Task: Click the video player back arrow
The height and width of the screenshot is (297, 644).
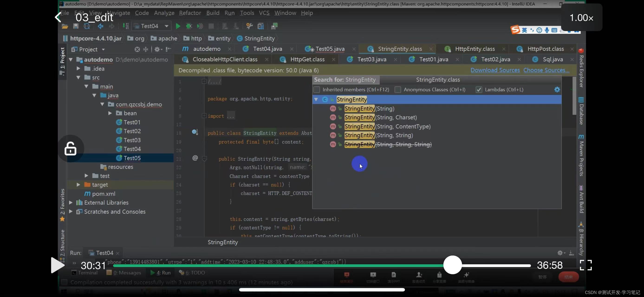Action: pyautogui.click(x=58, y=17)
